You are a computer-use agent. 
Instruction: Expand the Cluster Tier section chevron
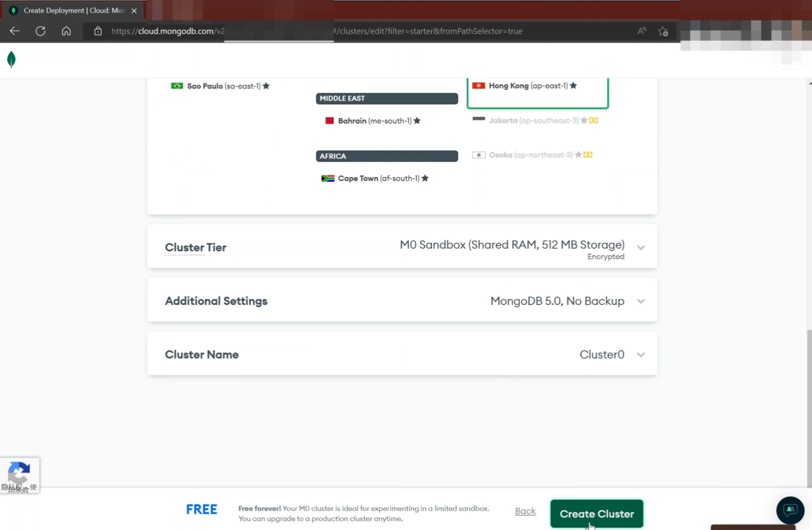641,247
